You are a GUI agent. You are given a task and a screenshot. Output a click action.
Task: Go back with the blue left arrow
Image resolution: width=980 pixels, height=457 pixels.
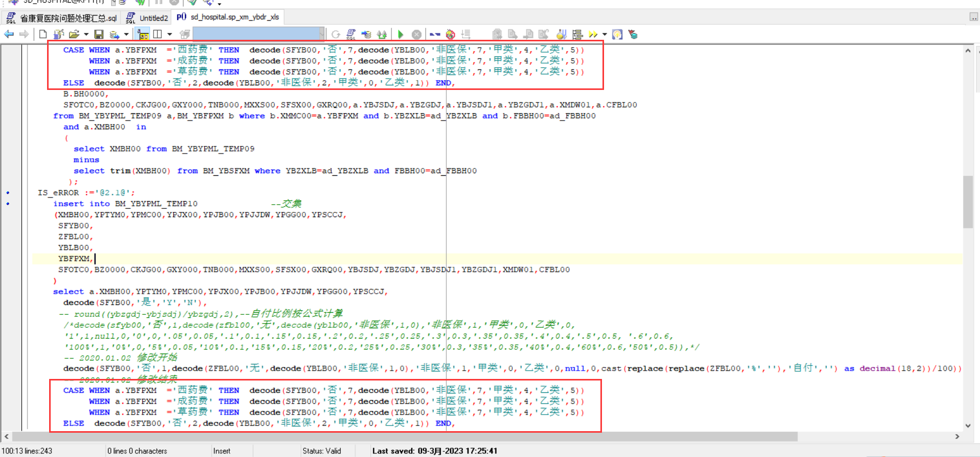(9, 34)
